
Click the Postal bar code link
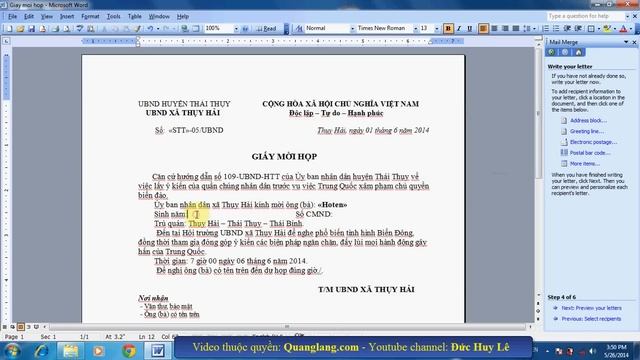click(590, 153)
